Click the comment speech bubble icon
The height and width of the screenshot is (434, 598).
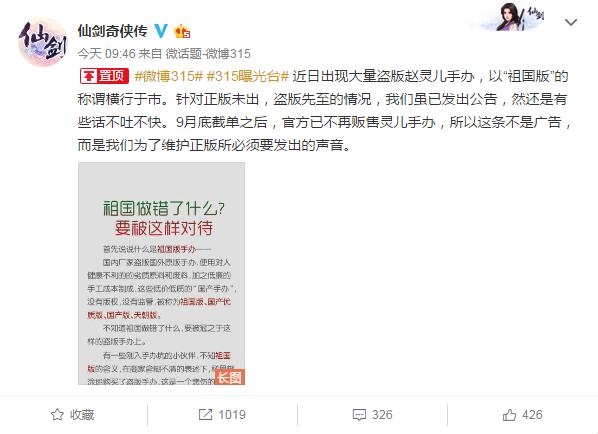click(x=359, y=415)
